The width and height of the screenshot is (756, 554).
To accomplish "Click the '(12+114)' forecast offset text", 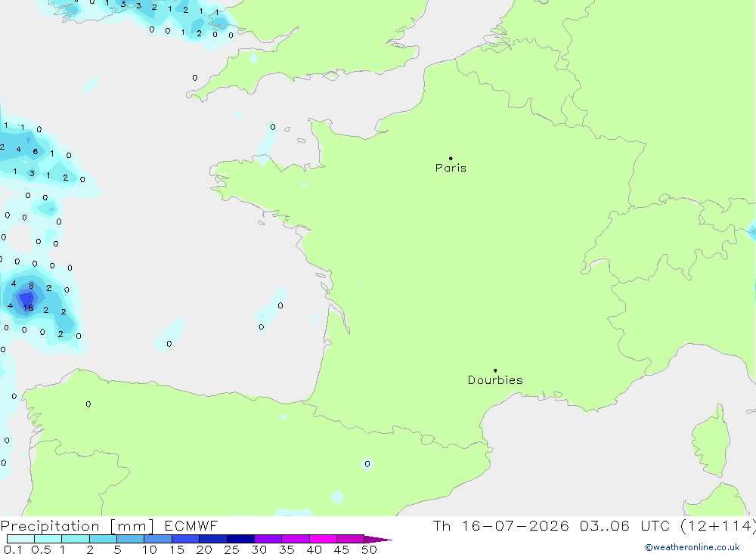I will (718, 525).
